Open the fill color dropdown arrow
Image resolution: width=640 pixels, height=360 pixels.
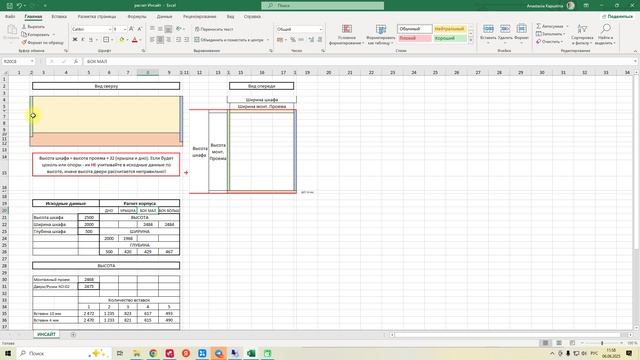(127, 40)
